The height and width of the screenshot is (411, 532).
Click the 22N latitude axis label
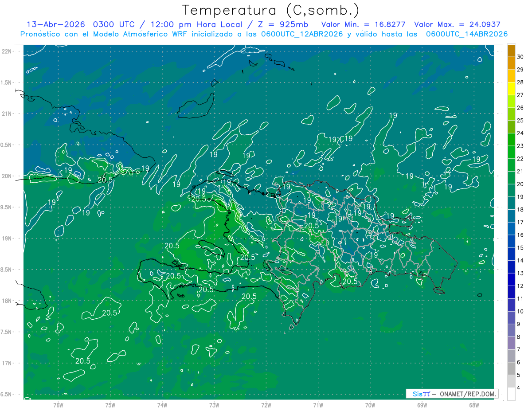pyautogui.click(x=7, y=51)
